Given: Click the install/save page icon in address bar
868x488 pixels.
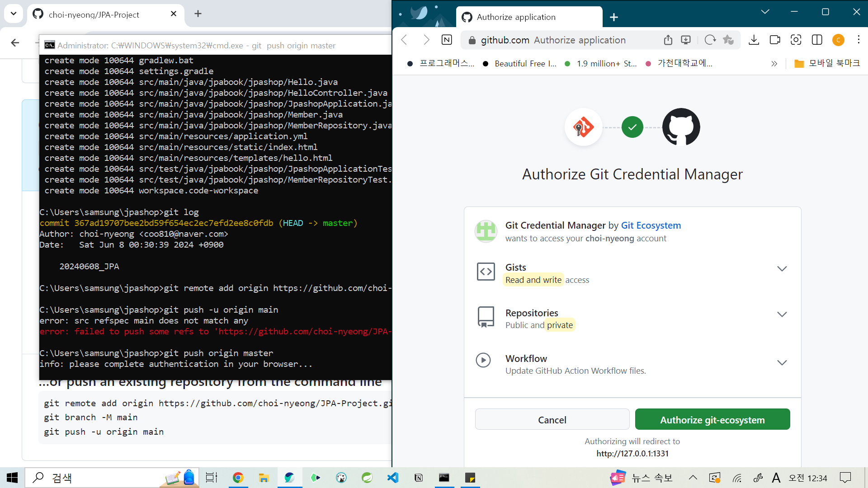Looking at the screenshot, I should [x=686, y=40].
